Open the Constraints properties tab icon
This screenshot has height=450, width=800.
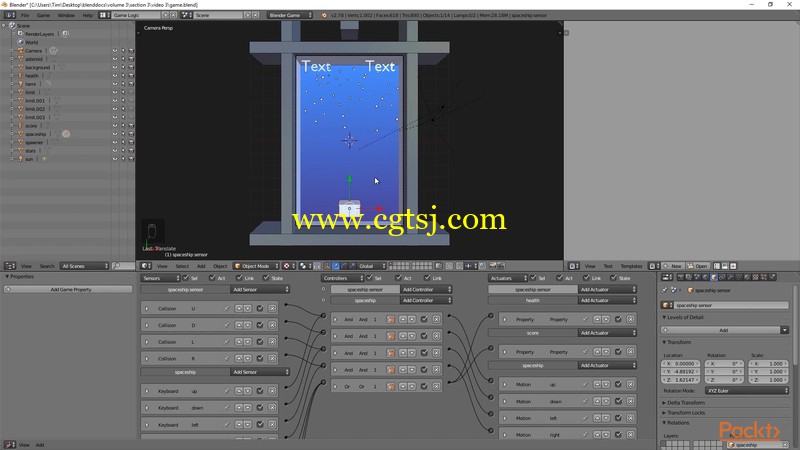(x=722, y=277)
